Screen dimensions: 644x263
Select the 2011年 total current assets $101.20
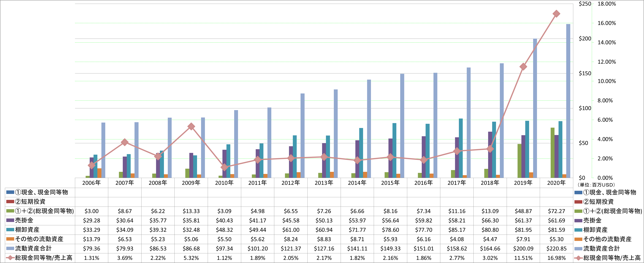pos(257,249)
